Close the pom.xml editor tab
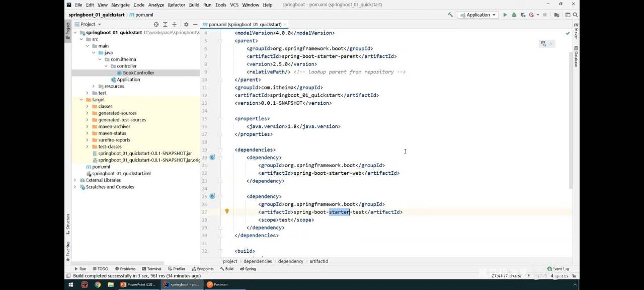The width and height of the screenshot is (644, 290). click(285, 24)
